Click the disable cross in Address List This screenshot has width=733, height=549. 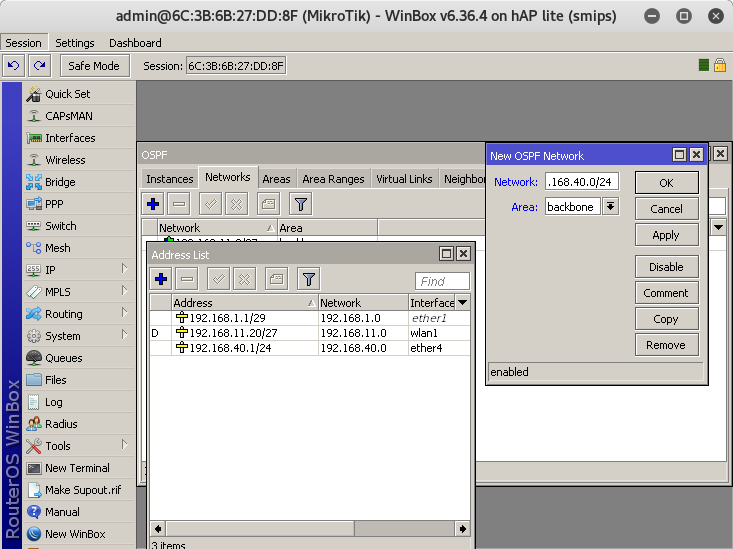pyautogui.click(x=244, y=279)
